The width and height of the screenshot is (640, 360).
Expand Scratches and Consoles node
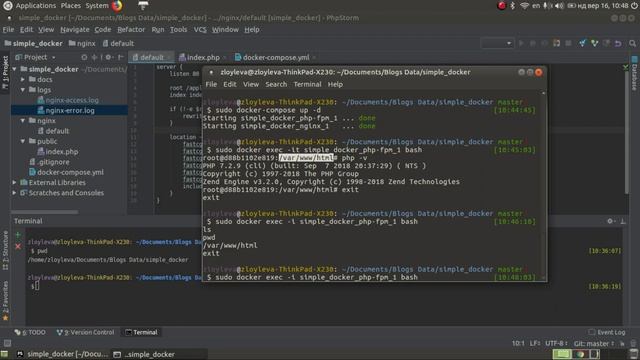point(15,193)
